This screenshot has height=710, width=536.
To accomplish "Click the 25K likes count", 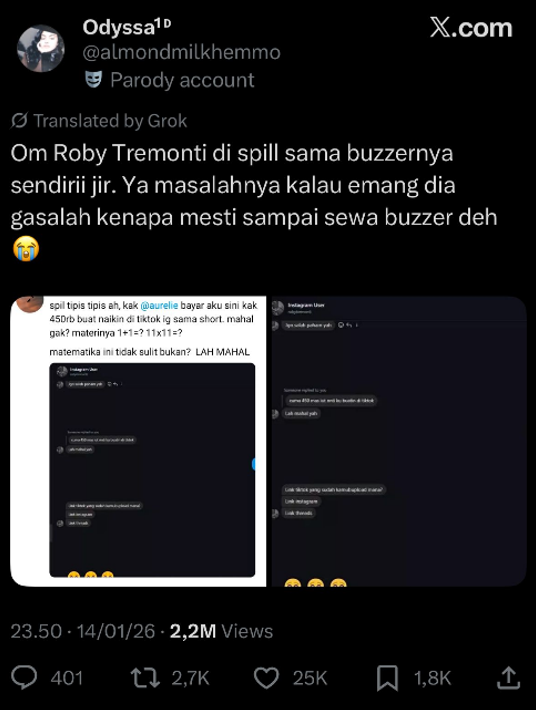I will click(x=310, y=678).
